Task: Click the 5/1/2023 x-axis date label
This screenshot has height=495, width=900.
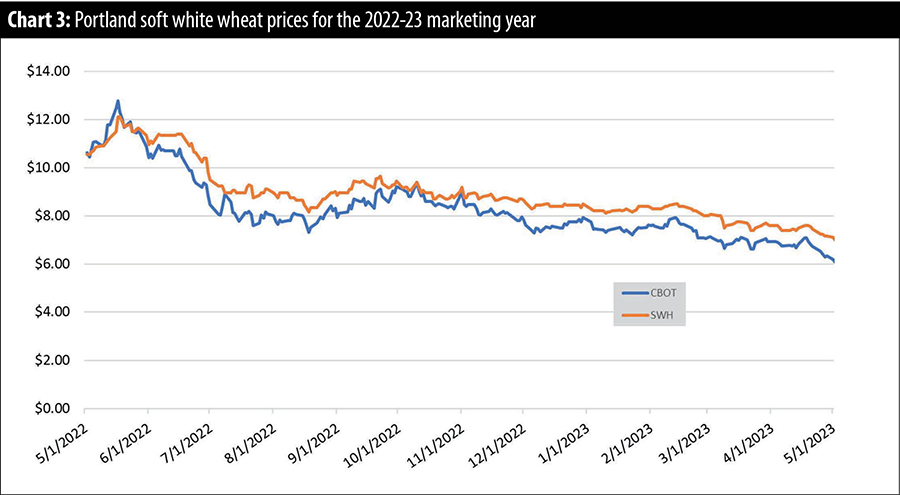Action: pos(812,438)
